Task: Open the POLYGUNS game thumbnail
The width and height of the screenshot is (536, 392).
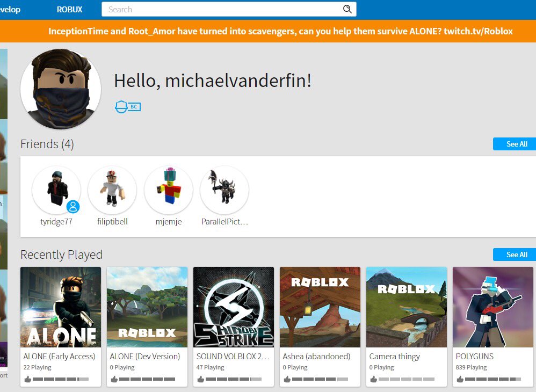Action: point(493,307)
